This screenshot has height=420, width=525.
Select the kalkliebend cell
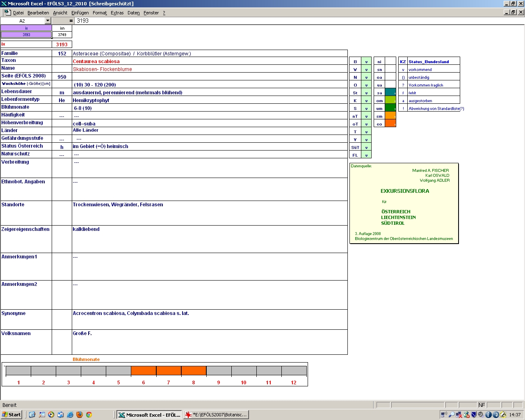point(210,239)
